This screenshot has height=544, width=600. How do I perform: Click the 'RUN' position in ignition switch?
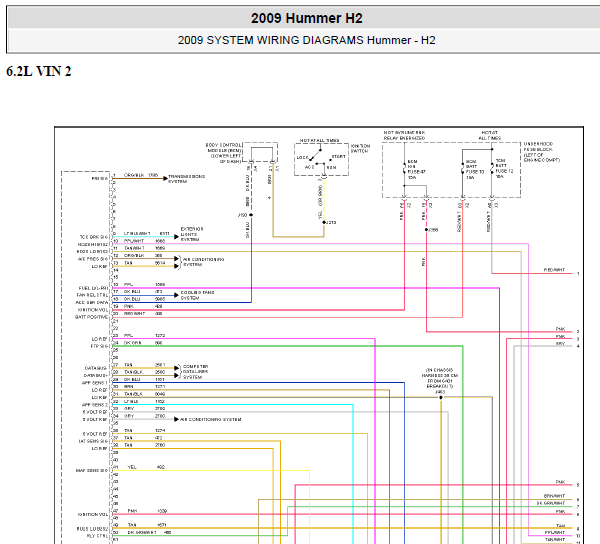[x=331, y=168]
